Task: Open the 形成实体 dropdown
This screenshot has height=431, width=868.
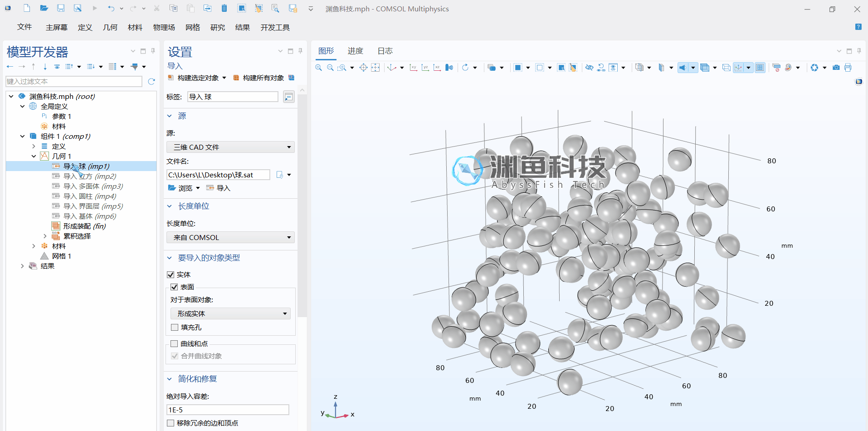Action: pos(230,313)
